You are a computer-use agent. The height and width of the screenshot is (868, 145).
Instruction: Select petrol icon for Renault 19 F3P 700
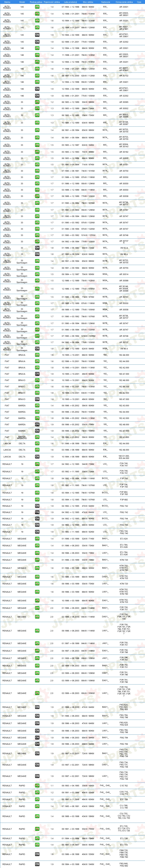click(37, 478)
